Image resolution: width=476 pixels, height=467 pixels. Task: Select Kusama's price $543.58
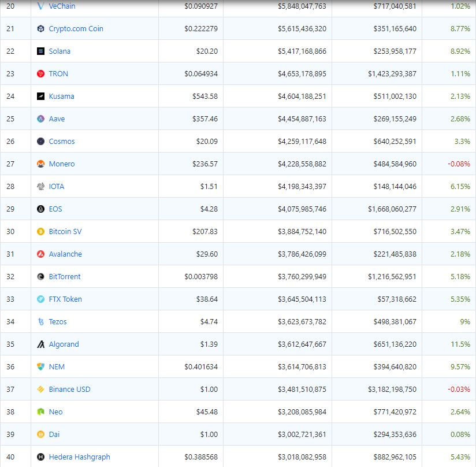pos(205,97)
